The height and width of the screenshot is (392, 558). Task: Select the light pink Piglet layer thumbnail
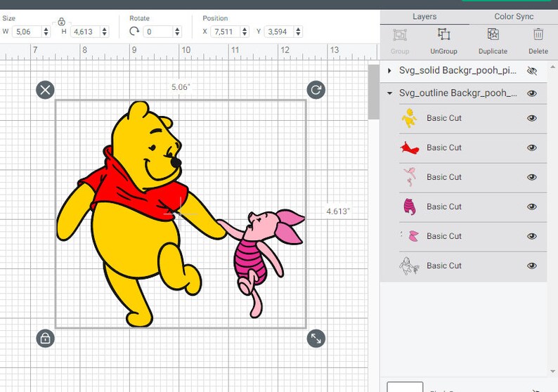[409, 177]
